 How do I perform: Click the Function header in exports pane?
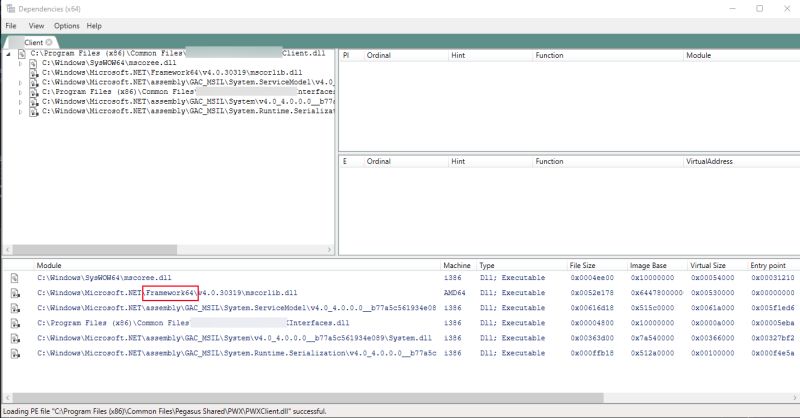(607, 161)
